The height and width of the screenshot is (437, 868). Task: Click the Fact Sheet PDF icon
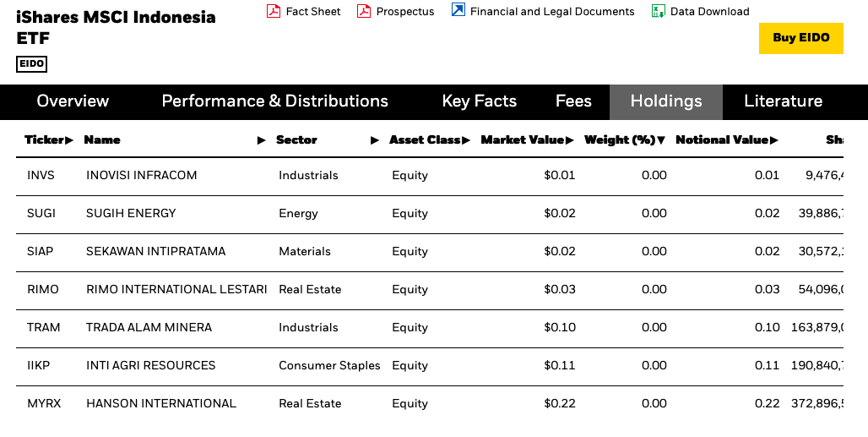[x=273, y=11]
